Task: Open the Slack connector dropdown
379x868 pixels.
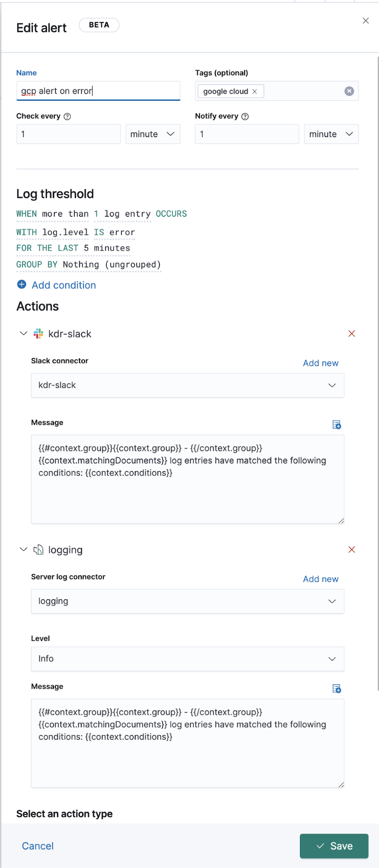Action: click(187, 386)
